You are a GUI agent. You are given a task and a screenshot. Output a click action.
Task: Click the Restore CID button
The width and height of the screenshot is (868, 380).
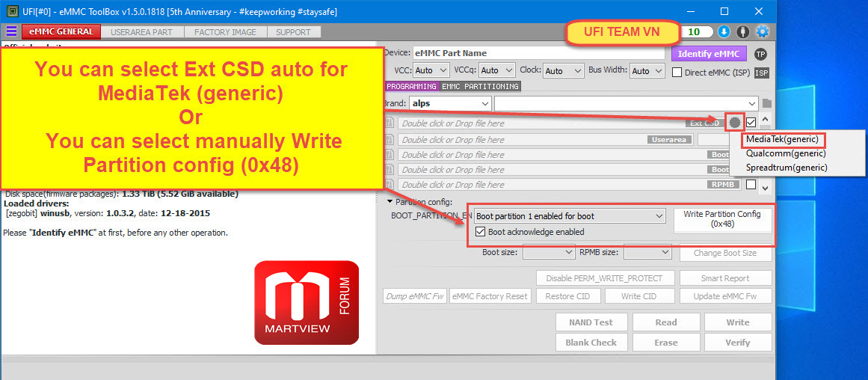pyautogui.click(x=567, y=295)
